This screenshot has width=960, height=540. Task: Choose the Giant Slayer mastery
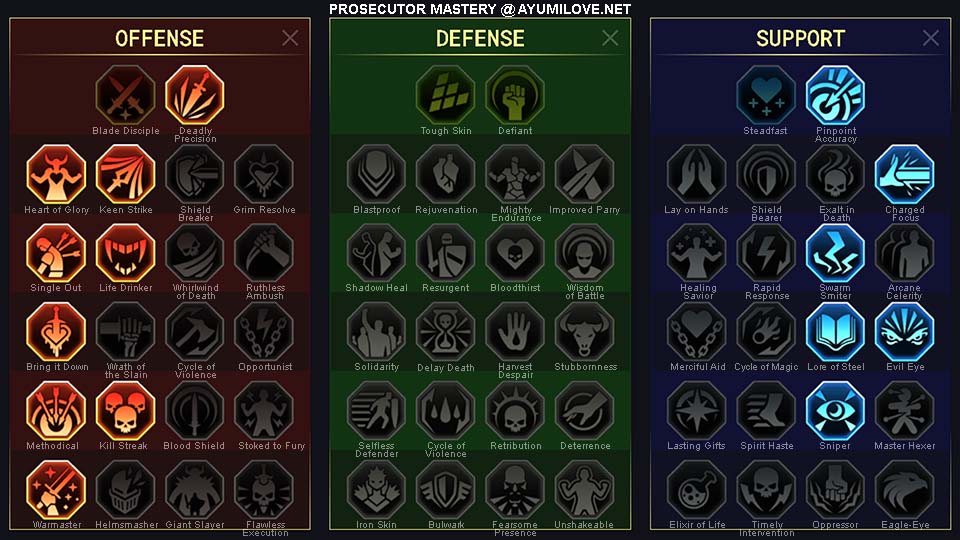(195, 490)
